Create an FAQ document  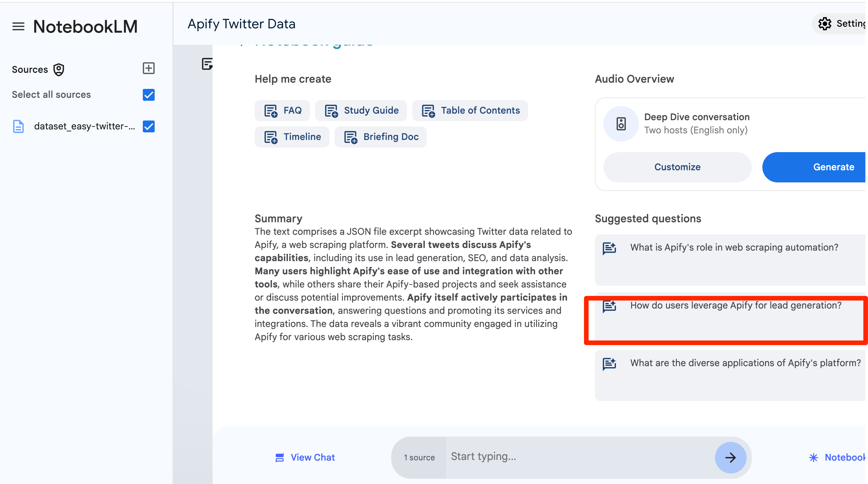(282, 111)
